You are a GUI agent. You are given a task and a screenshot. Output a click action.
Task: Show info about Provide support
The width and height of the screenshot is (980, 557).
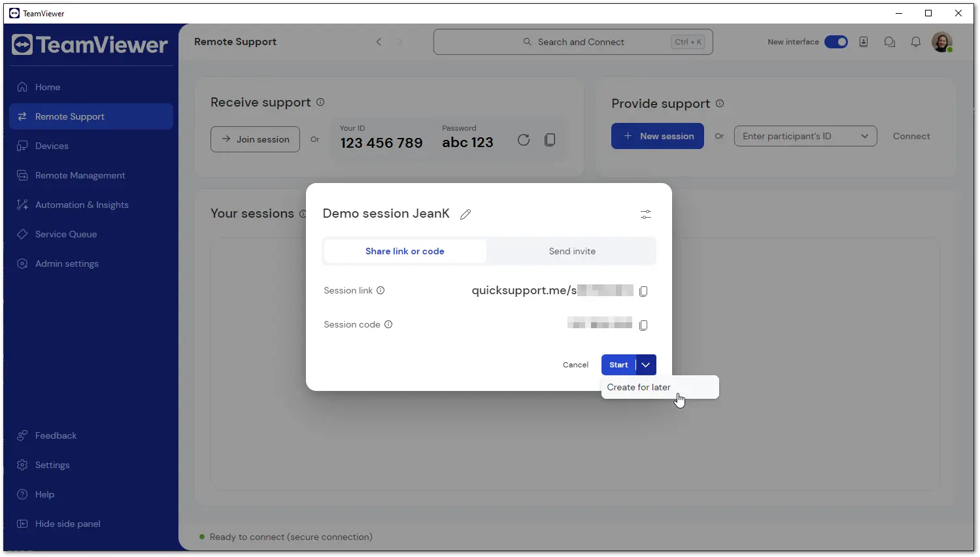[720, 103]
